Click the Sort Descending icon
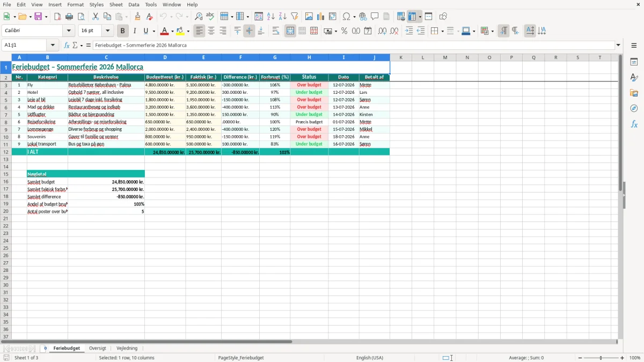This screenshot has width=644, height=362. click(283, 17)
